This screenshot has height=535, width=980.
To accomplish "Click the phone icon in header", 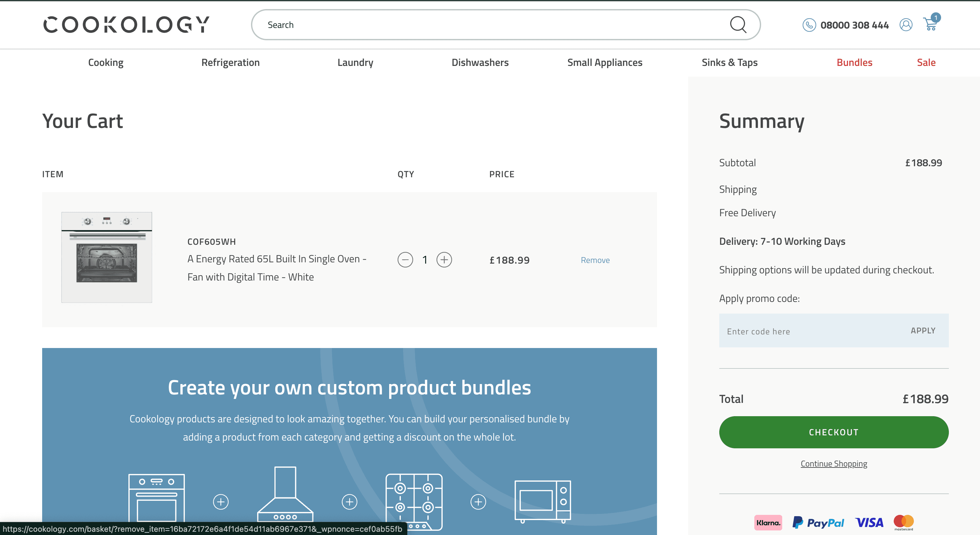I will (x=809, y=25).
